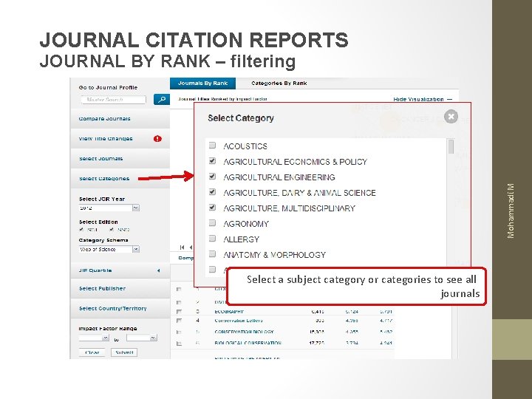Open View Title Changes in sidebar
This screenshot has width=532, height=399.
[x=120, y=138]
